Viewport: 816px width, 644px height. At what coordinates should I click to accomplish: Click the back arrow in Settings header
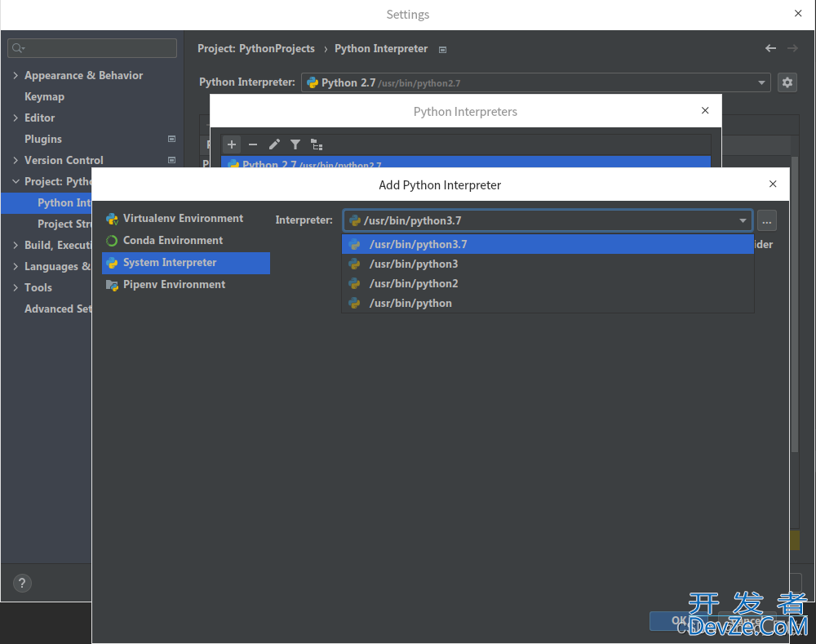tap(771, 48)
